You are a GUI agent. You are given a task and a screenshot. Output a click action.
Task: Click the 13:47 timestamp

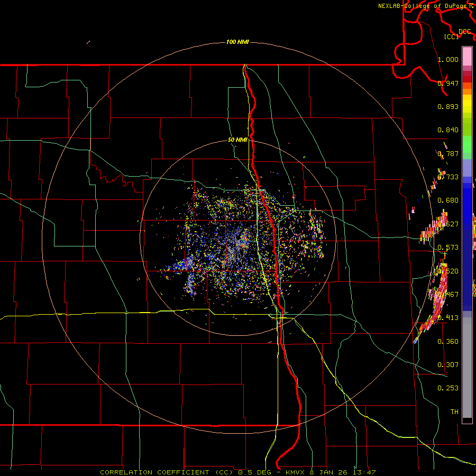click(x=364, y=472)
